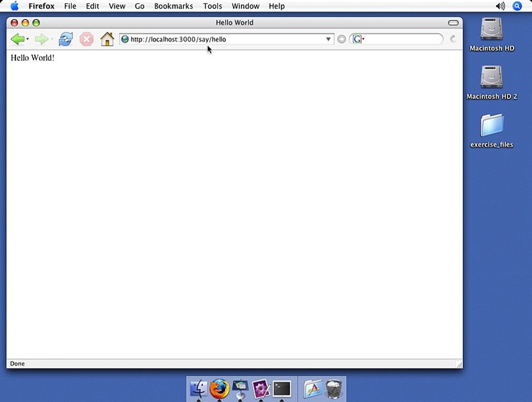Click inside the Google search box
The image size is (532, 402).
click(x=403, y=39)
